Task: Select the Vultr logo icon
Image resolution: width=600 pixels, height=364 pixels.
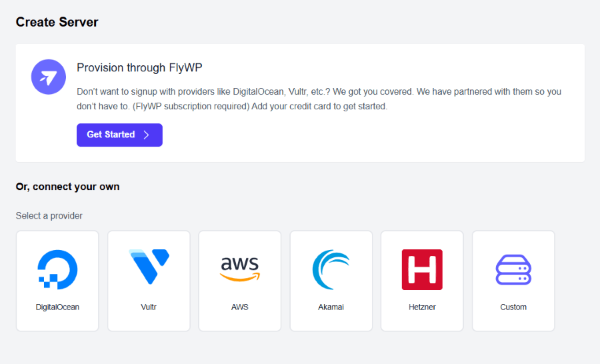Action: click(149, 267)
